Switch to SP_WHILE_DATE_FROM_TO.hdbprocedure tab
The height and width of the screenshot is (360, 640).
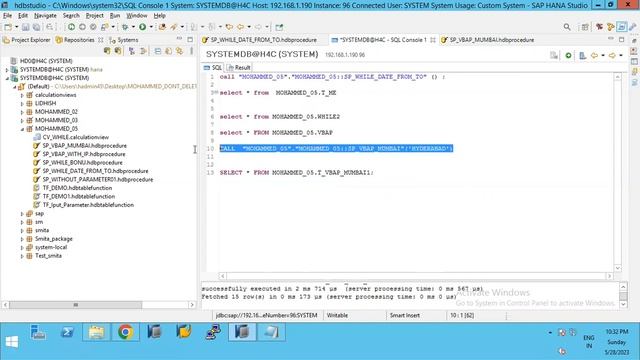(x=260, y=40)
